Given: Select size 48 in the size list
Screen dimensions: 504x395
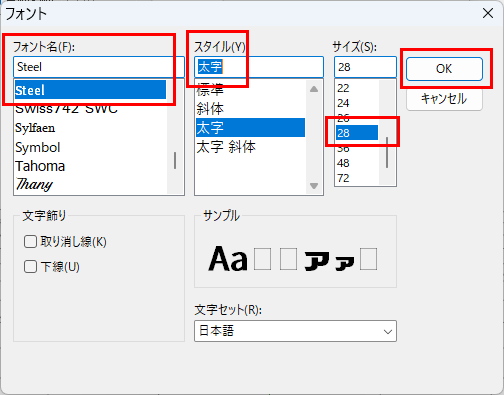Looking at the screenshot, I should tap(343, 163).
